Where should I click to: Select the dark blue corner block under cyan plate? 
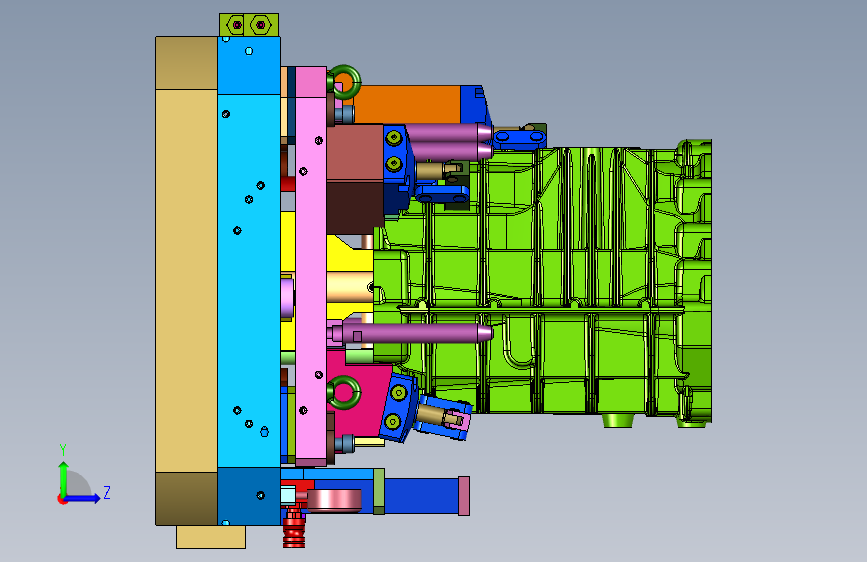click(x=249, y=496)
